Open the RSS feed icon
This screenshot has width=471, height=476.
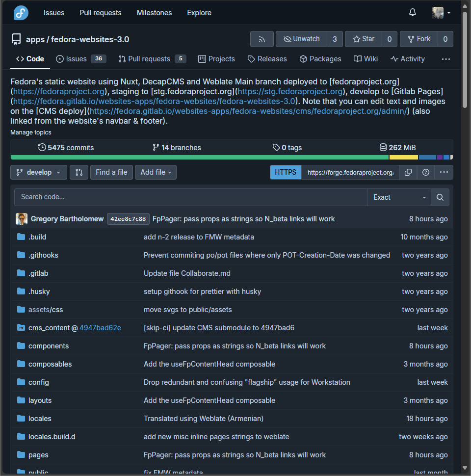tap(262, 39)
